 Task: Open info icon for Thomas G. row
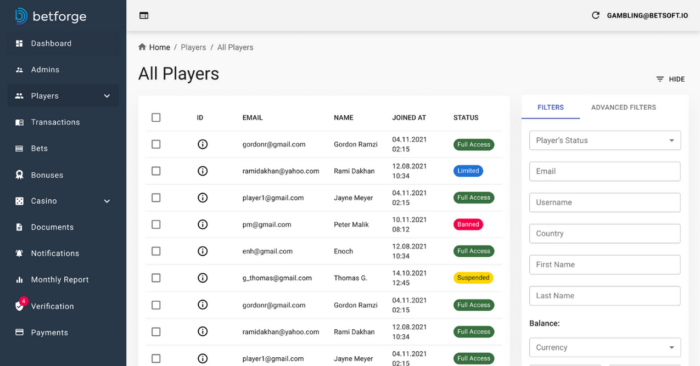tap(203, 278)
